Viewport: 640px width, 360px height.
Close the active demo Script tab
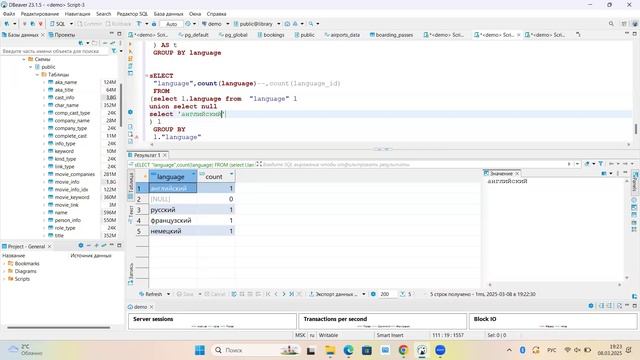coord(519,35)
